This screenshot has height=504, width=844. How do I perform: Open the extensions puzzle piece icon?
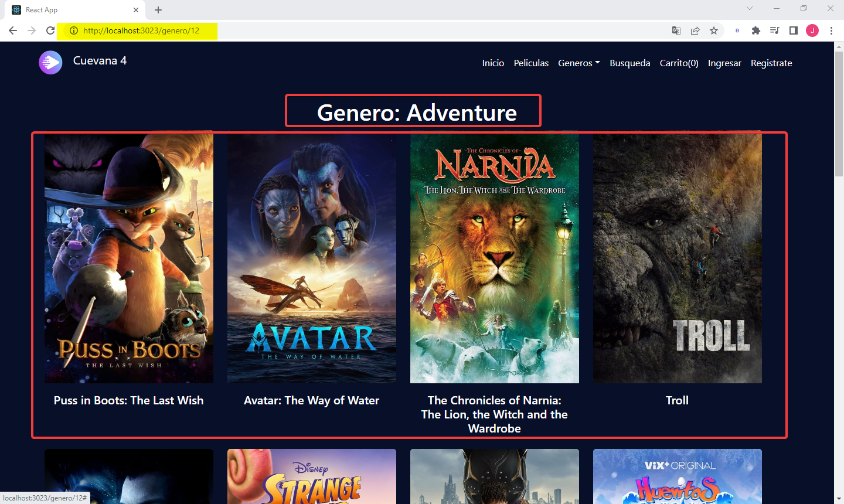click(x=756, y=30)
